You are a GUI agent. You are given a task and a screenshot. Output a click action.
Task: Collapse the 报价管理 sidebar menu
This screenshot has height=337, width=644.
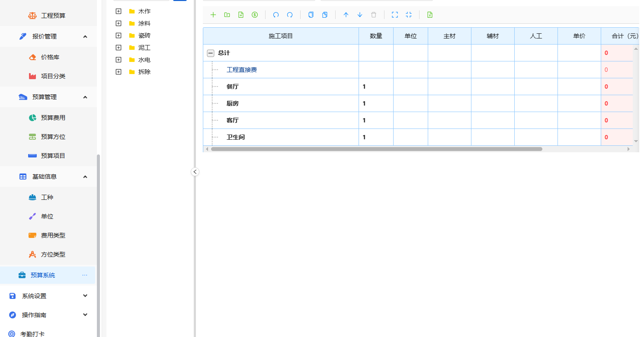[x=85, y=36]
